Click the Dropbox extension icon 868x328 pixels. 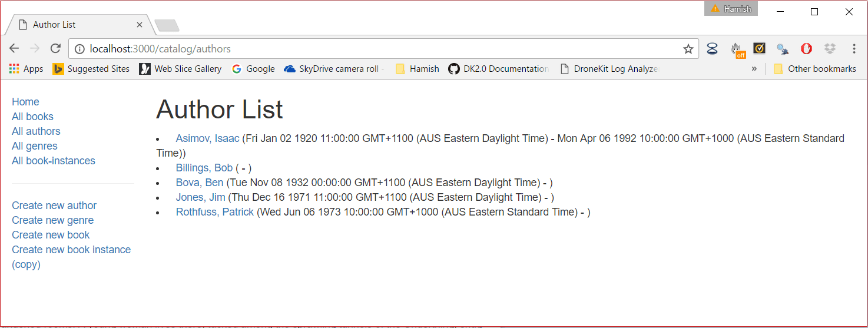pos(830,49)
